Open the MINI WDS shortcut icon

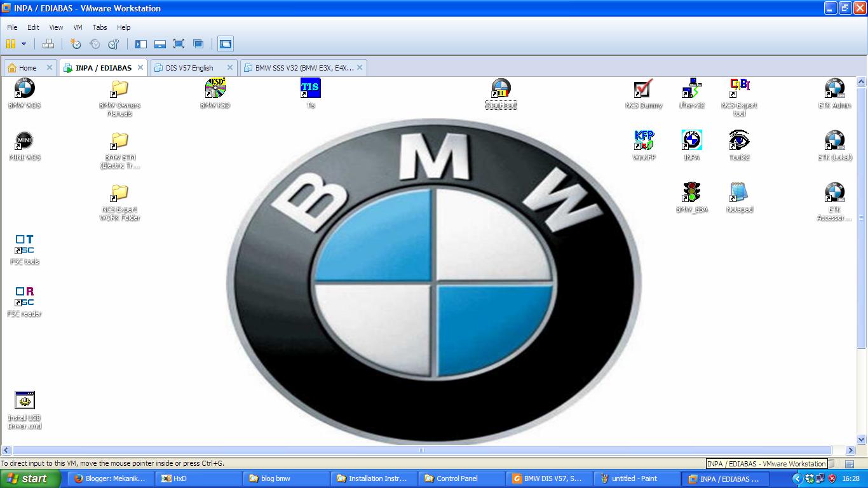pyautogui.click(x=24, y=146)
